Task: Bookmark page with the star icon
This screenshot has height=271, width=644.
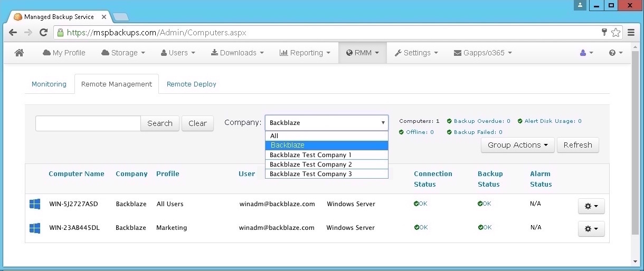Action: pos(616,33)
